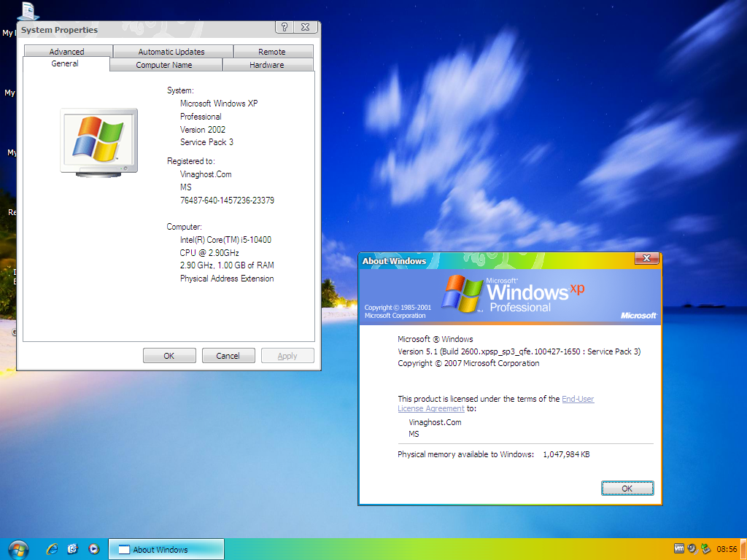Select the Remote tab
Viewport: 747px width, 560px height.
[272, 52]
